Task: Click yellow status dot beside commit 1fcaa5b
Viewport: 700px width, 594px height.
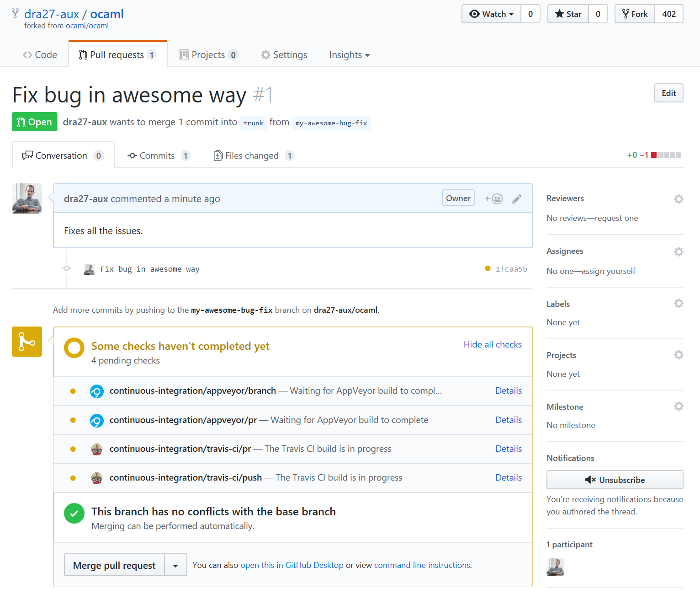Action: 488,268
